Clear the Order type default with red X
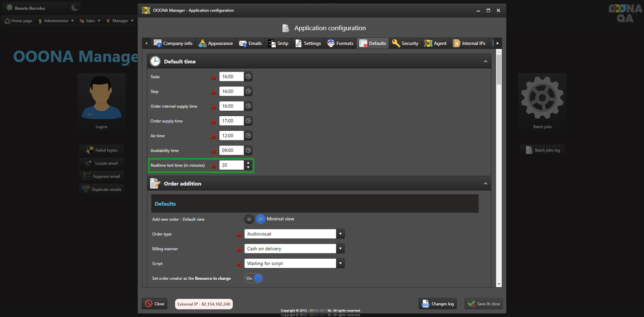The height and width of the screenshot is (317, 644). [238, 234]
